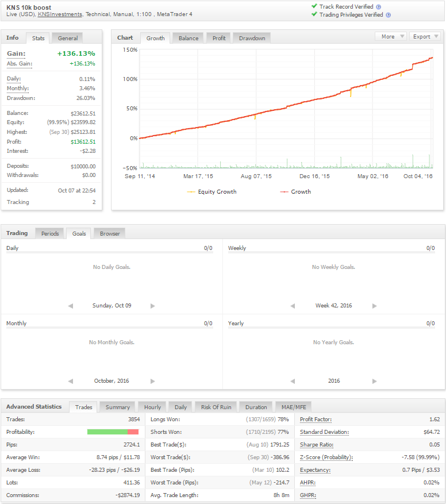Viewport: 446px width, 504px height.
Task: Go to next year in Yearly goals
Action: click(375, 381)
